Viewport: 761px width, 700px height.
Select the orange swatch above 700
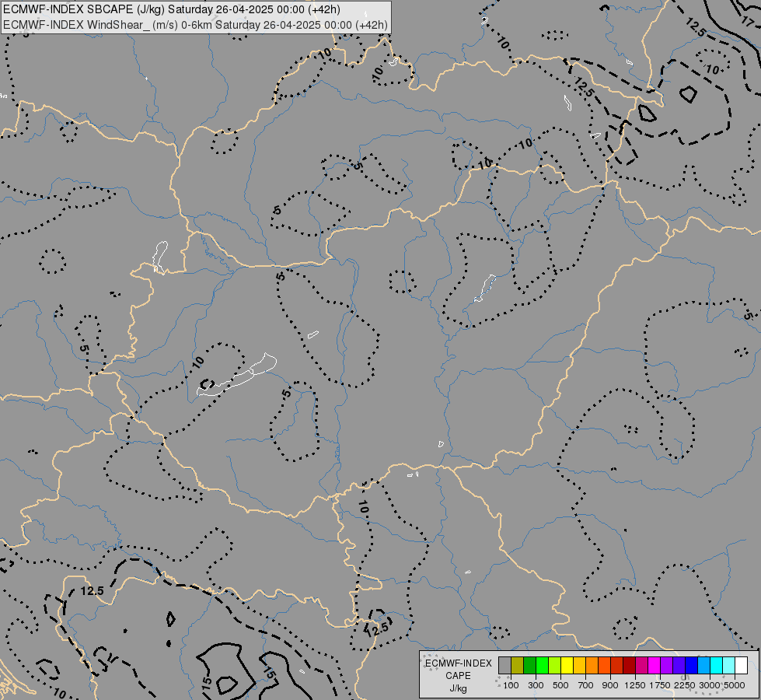[592, 666]
